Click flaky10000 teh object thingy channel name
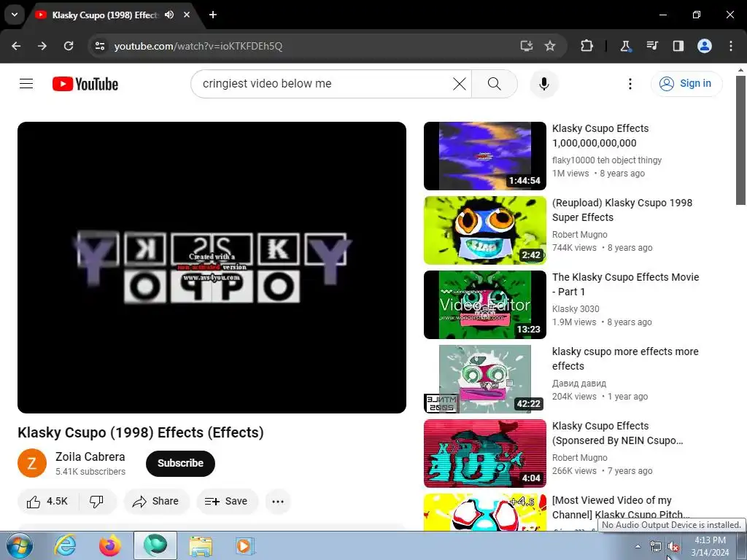Image resolution: width=747 pixels, height=560 pixels. (x=606, y=160)
